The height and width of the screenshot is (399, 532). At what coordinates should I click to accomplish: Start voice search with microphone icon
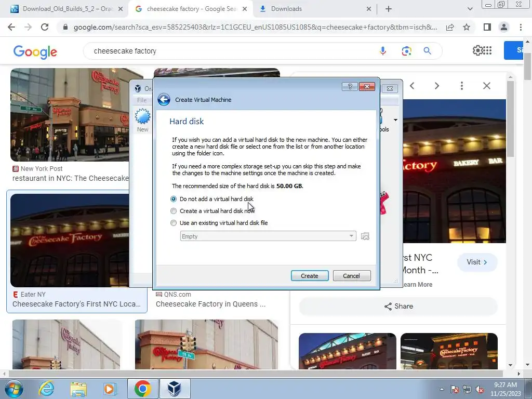[x=383, y=51]
